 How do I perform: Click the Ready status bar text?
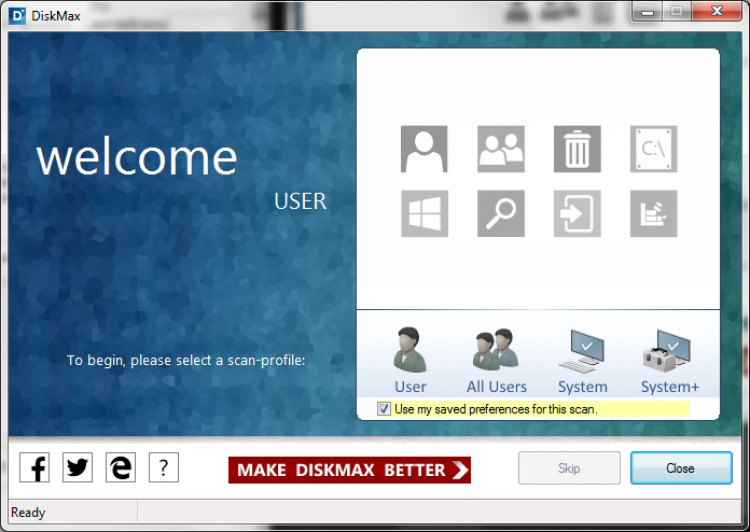pos(28,512)
